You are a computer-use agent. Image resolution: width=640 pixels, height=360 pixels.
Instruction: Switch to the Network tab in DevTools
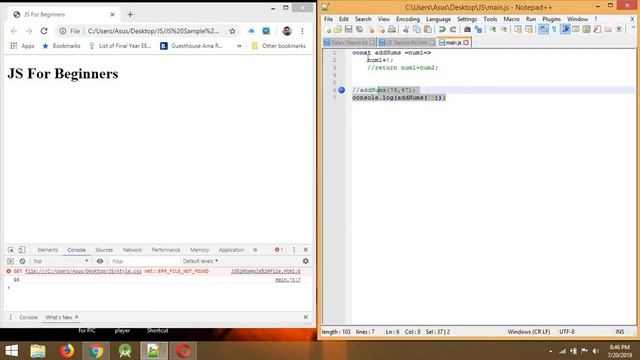coord(132,250)
